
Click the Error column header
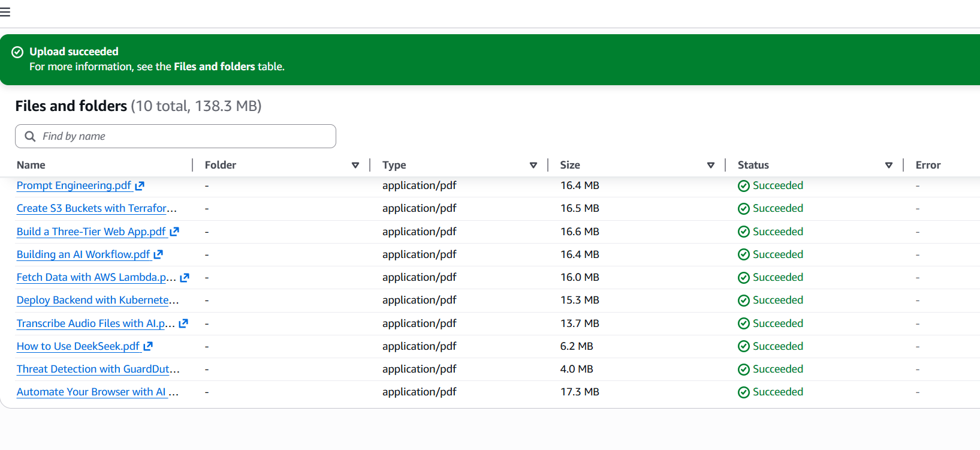[x=928, y=165]
